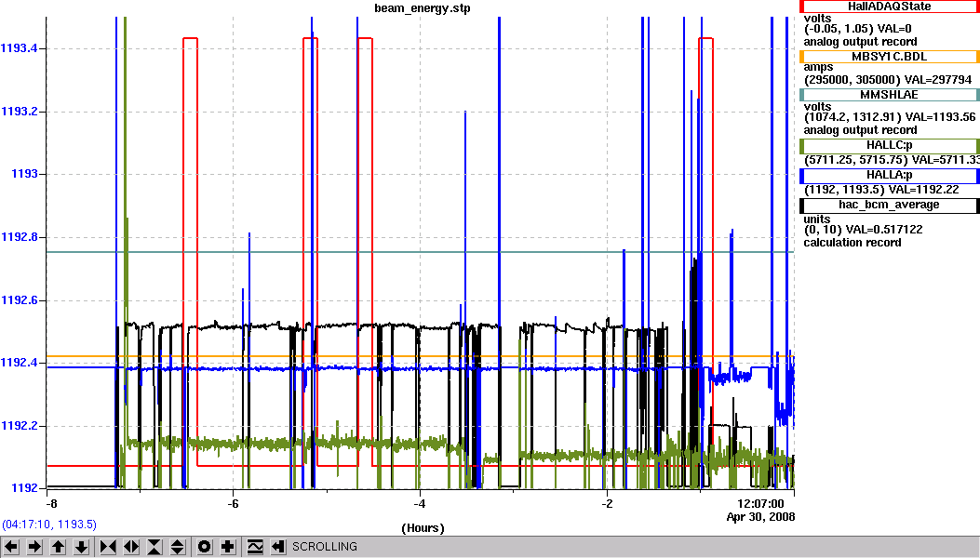Expand the time axis with the horizontal diamond icon
This screenshot has height=558, width=980.
pyautogui.click(x=131, y=547)
